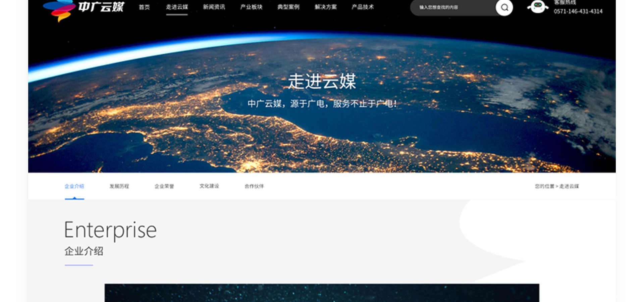
Task: Open the 企业荣誉 tab
Action: [164, 186]
